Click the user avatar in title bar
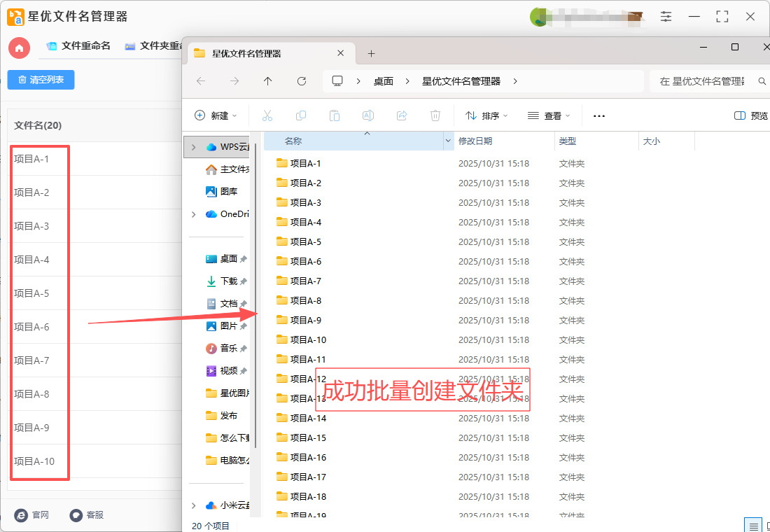 tap(538, 17)
